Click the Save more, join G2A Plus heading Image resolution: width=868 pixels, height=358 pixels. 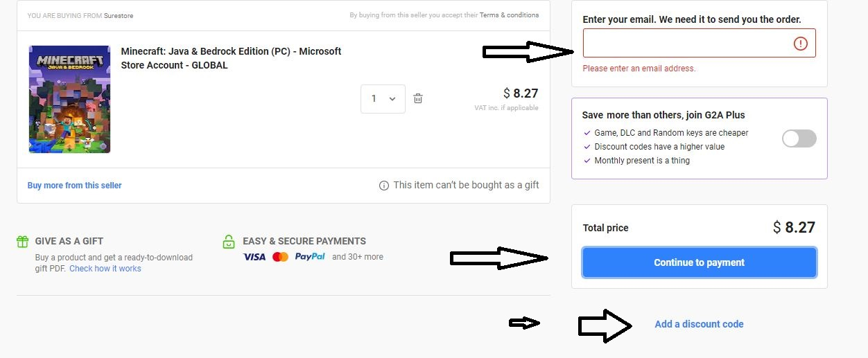[663, 115]
